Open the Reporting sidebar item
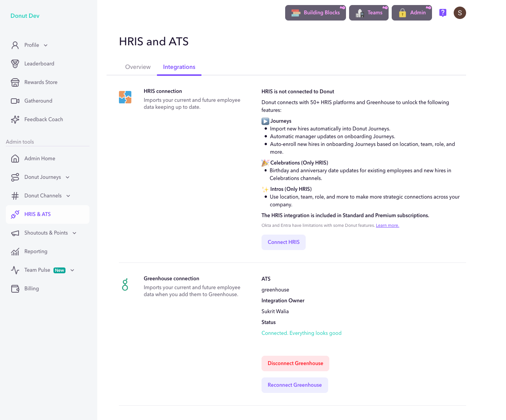The height and width of the screenshot is (420, 506). pyautogui.click(x=48, y=252)
